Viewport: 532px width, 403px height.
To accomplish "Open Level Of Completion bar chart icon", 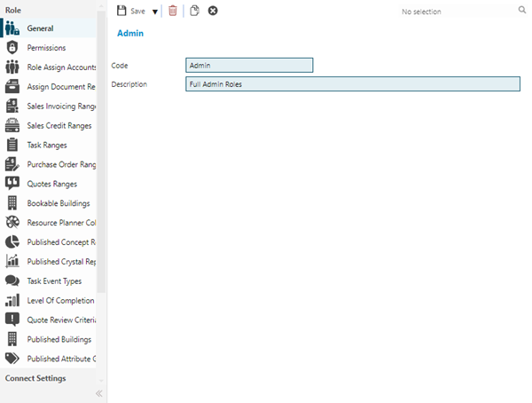I will pos(12,301).
